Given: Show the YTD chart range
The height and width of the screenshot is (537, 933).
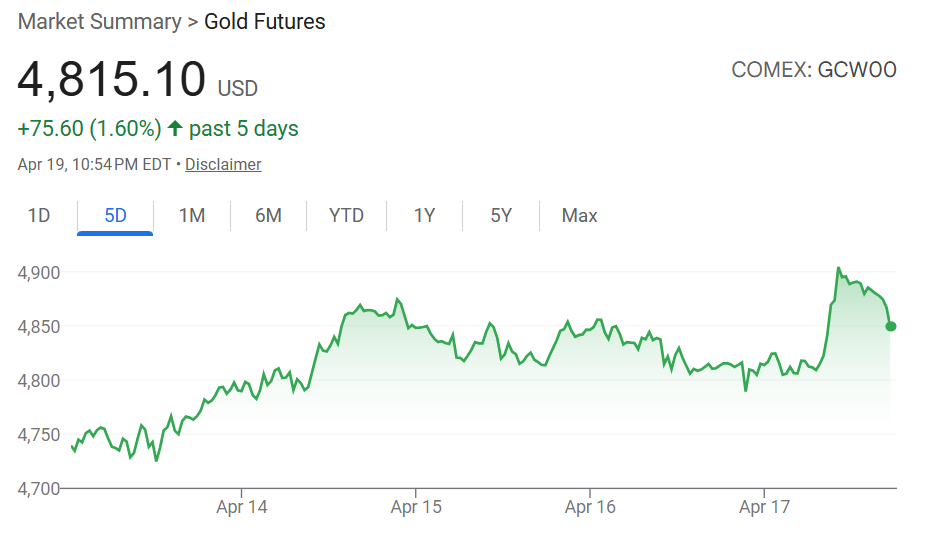Looking at the screenshot, I should [346, 216].
